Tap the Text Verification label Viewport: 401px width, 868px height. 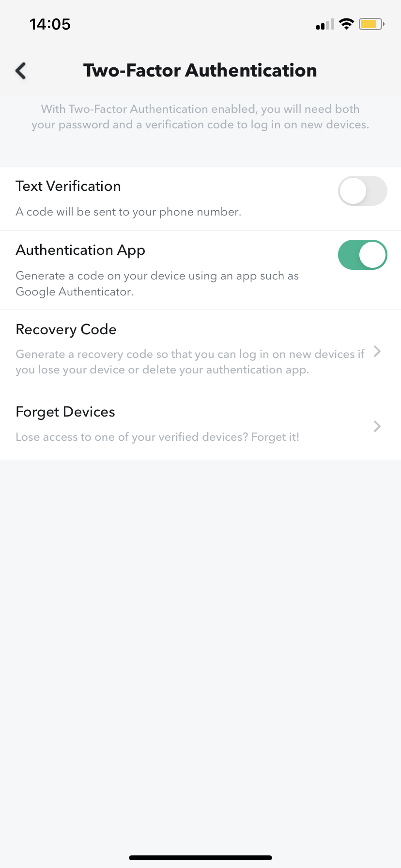tap(68, 186)
